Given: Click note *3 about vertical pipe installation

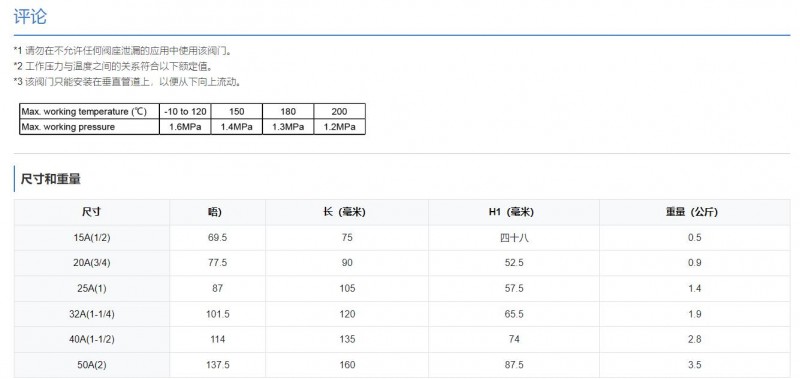Looking at the screenshot, I should click(127, 82).
